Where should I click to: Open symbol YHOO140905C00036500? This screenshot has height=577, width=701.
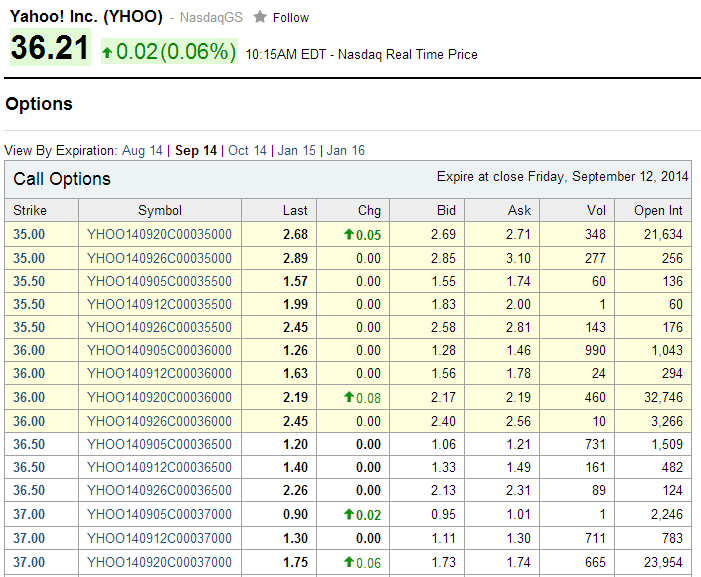click(x=160, y=444)
